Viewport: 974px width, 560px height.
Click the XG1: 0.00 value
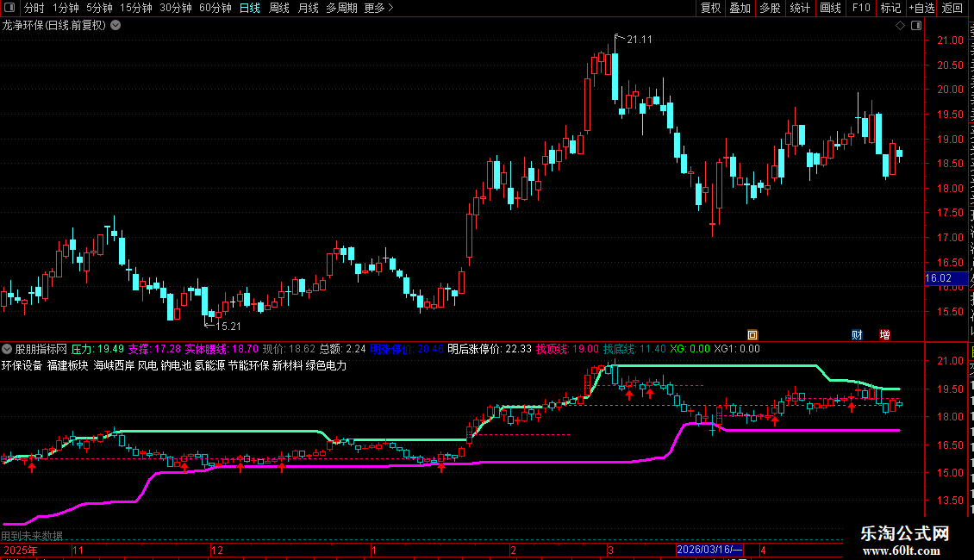point(737,349)
